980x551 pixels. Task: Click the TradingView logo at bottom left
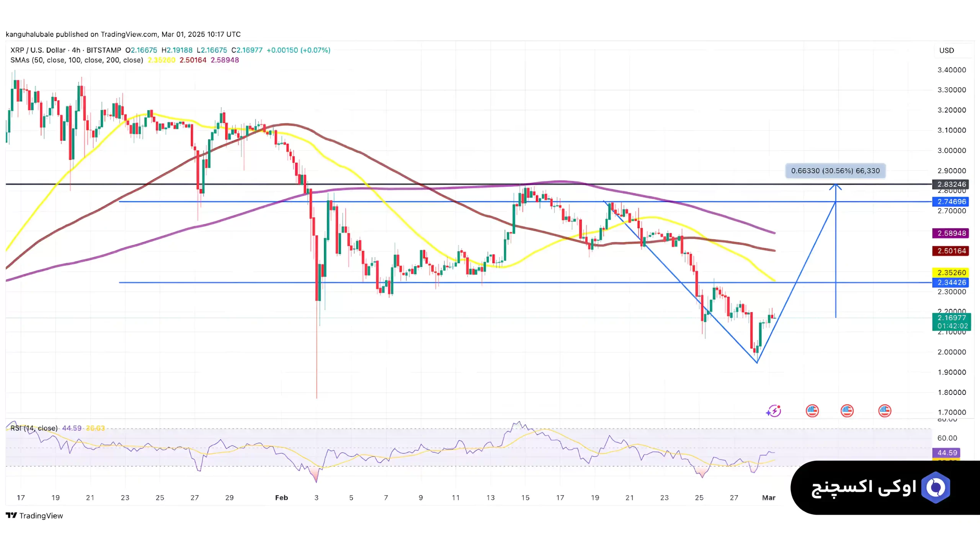point(34,515)
